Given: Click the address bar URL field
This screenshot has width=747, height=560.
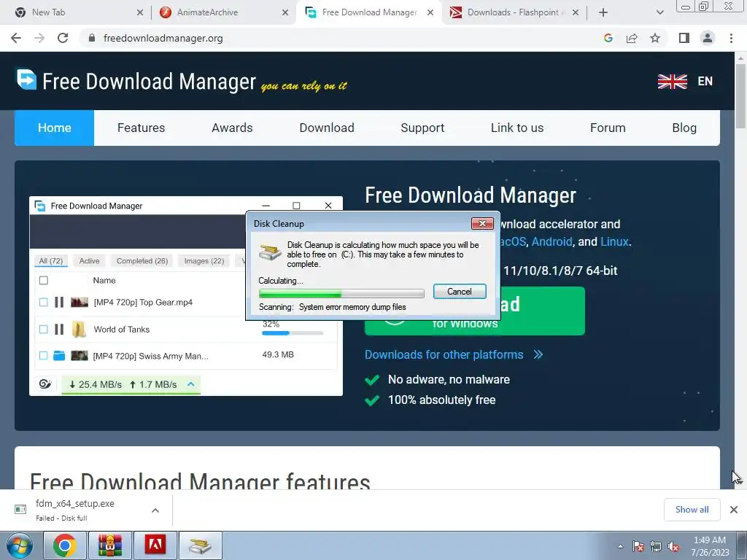Looking at the screenshot, I should click(x=343, y=38).
